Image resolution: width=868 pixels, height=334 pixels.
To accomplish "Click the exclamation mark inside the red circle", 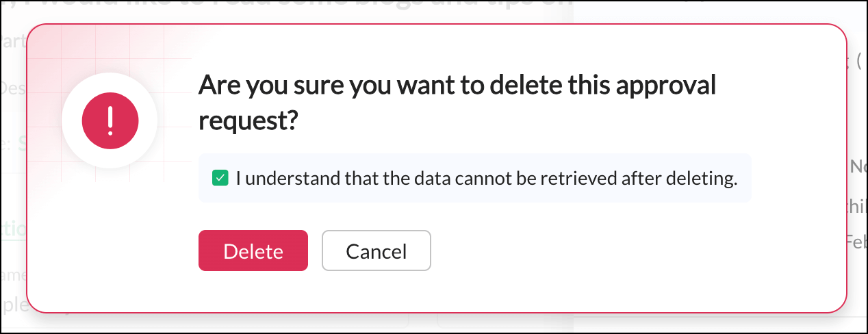I will pos(110,123).
